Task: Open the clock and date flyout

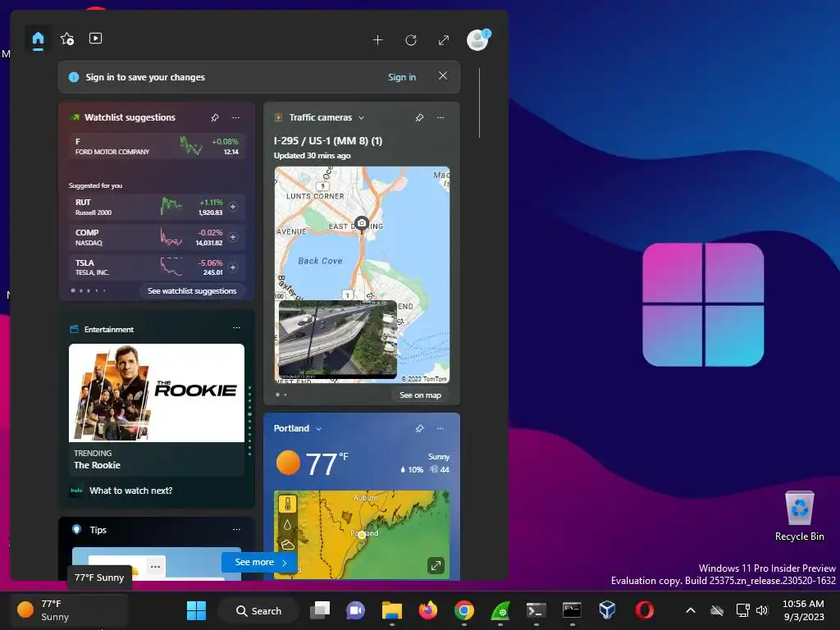Action: 804,610
